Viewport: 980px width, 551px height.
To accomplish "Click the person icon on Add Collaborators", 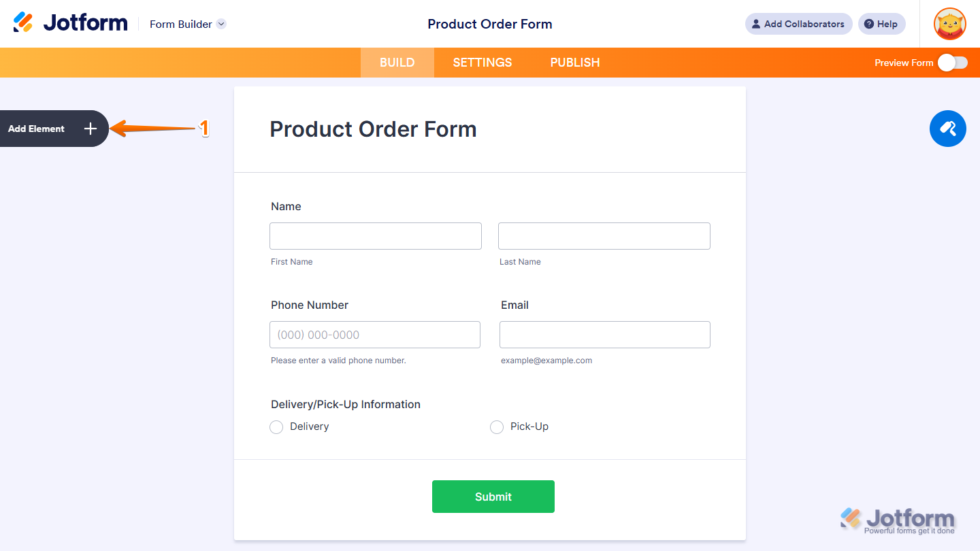I will 755,24.
